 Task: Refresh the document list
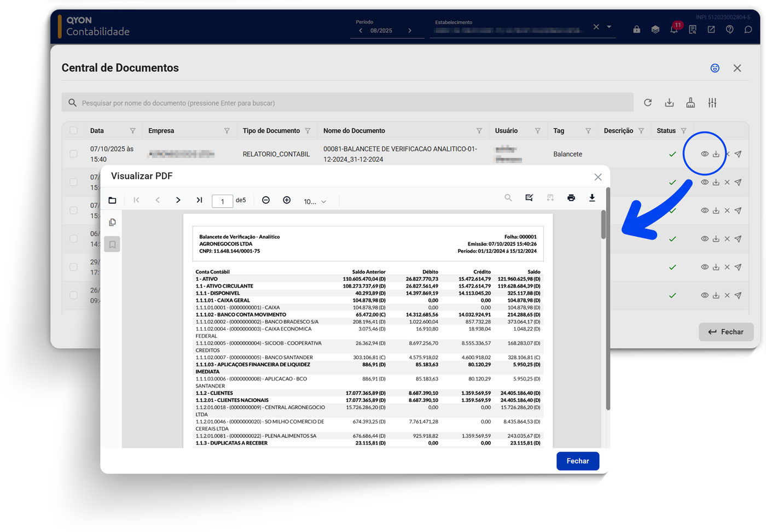tap(648, 103)
